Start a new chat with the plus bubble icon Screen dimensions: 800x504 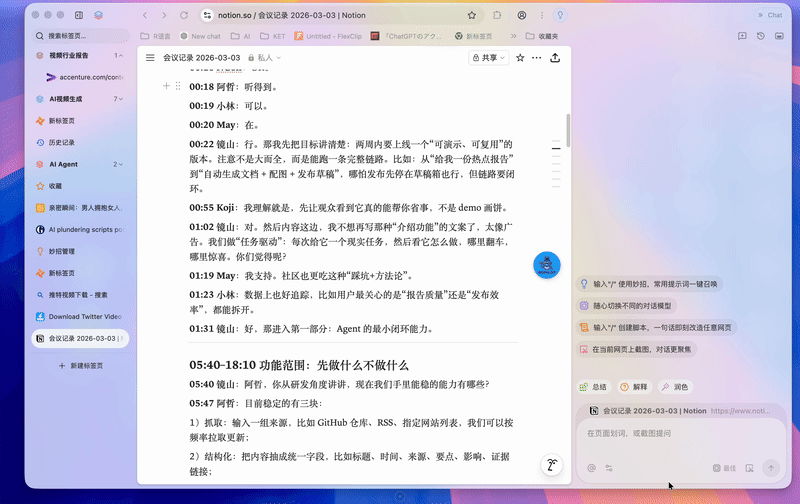pyautogui.click(x=742, y=36)
